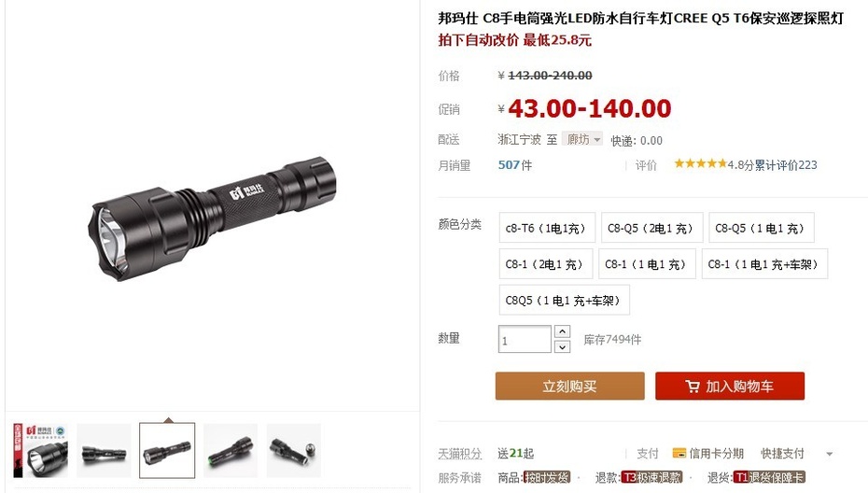This screenshot has width=868, height=493.
Task: Add item with 加入购物车 button
Action: [x=730, y=387]
